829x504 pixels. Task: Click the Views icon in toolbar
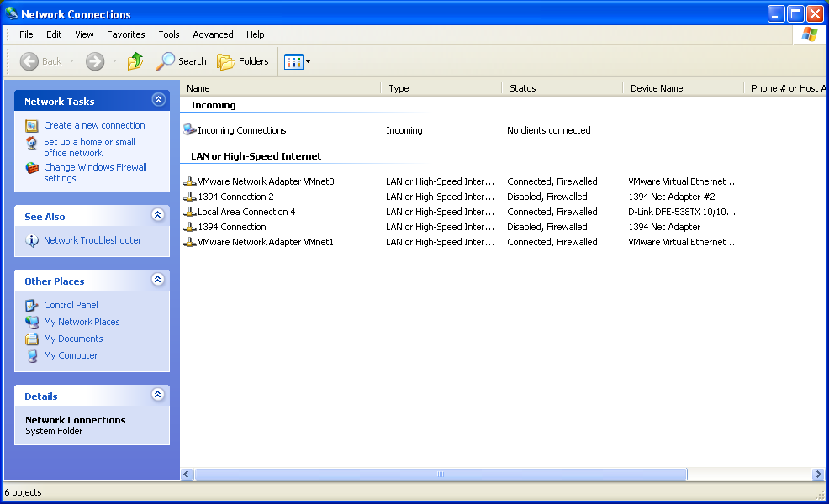pyautogui.click(x=293, y=62)
